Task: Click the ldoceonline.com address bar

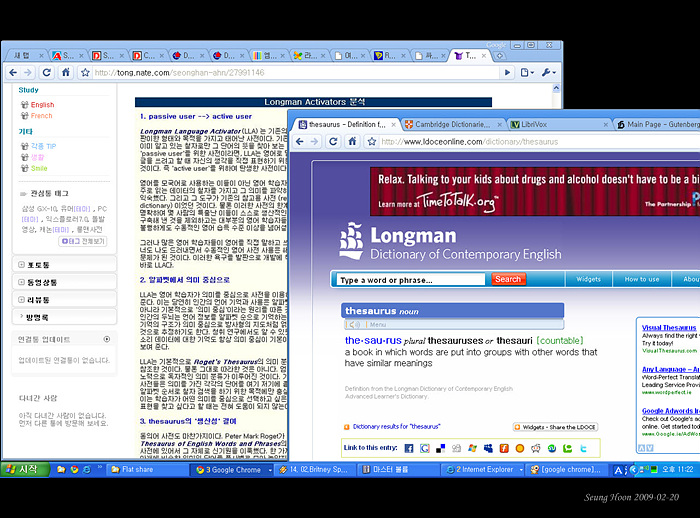Action: (539, 142)
